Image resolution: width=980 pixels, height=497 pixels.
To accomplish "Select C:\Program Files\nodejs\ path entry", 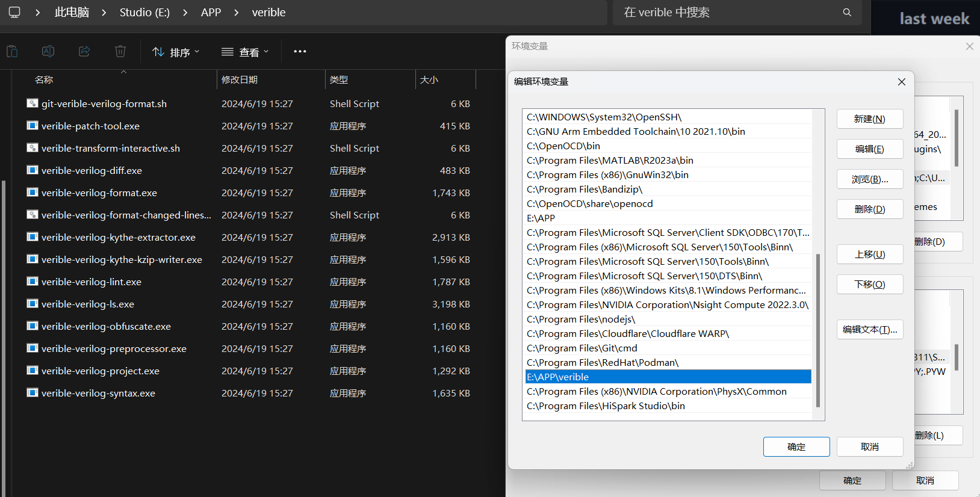I will tap(668, 319).
